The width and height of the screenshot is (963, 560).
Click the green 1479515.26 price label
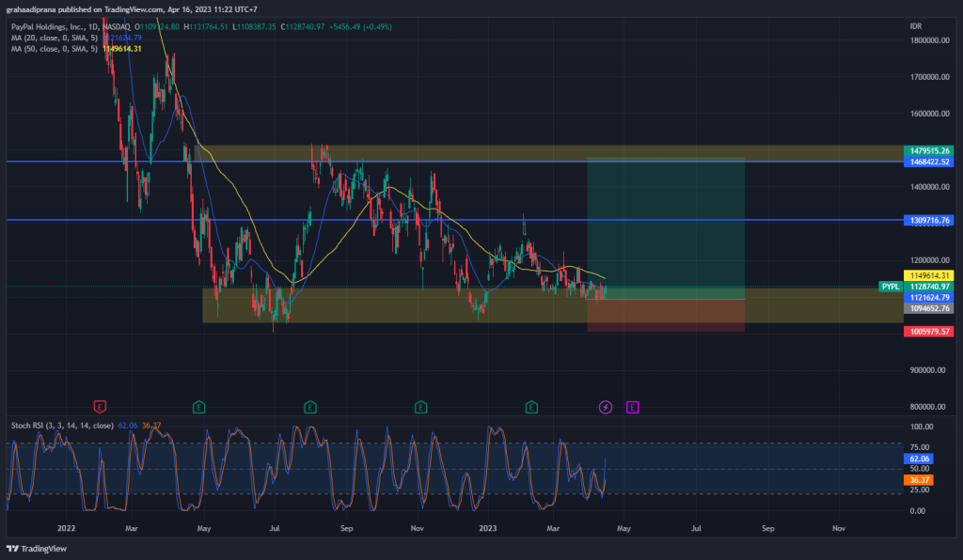click(x=928, y=151)
